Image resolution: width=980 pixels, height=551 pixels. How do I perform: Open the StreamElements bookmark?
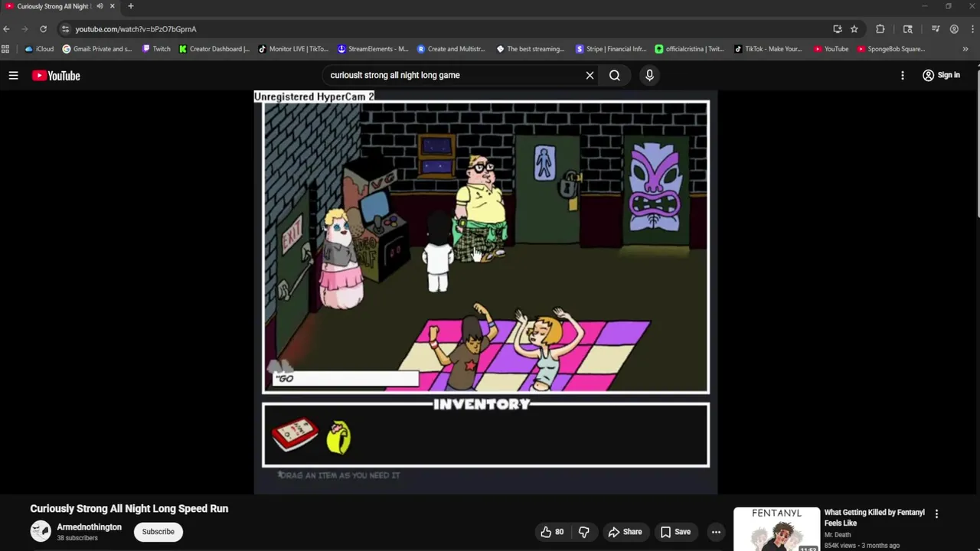[373, 49]
